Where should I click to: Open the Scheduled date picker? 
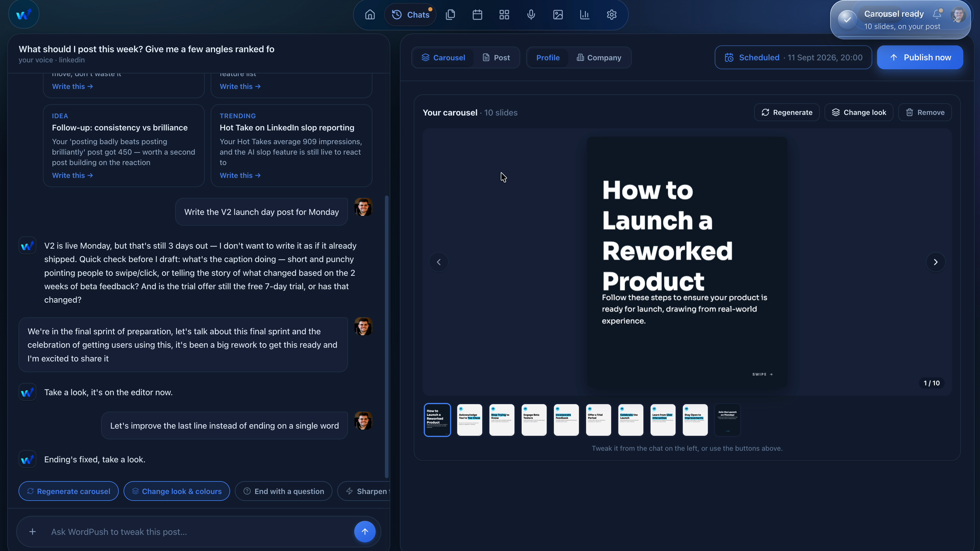[x=793, y=57]
